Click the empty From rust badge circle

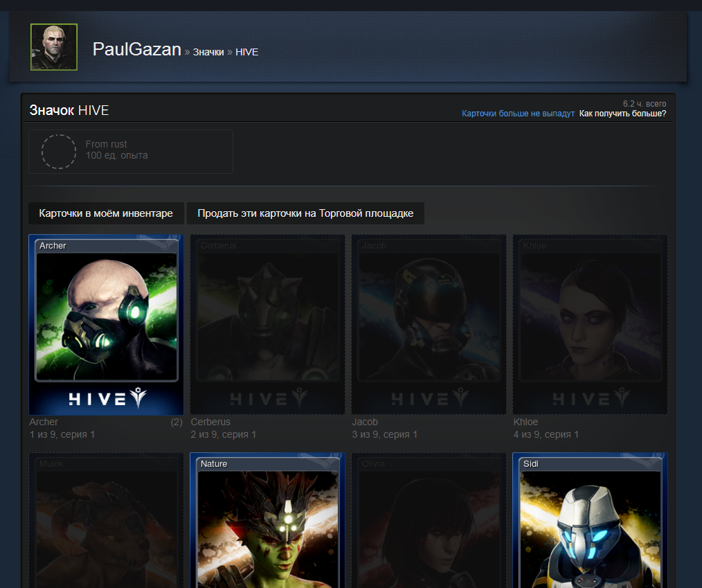pos(59,152)
